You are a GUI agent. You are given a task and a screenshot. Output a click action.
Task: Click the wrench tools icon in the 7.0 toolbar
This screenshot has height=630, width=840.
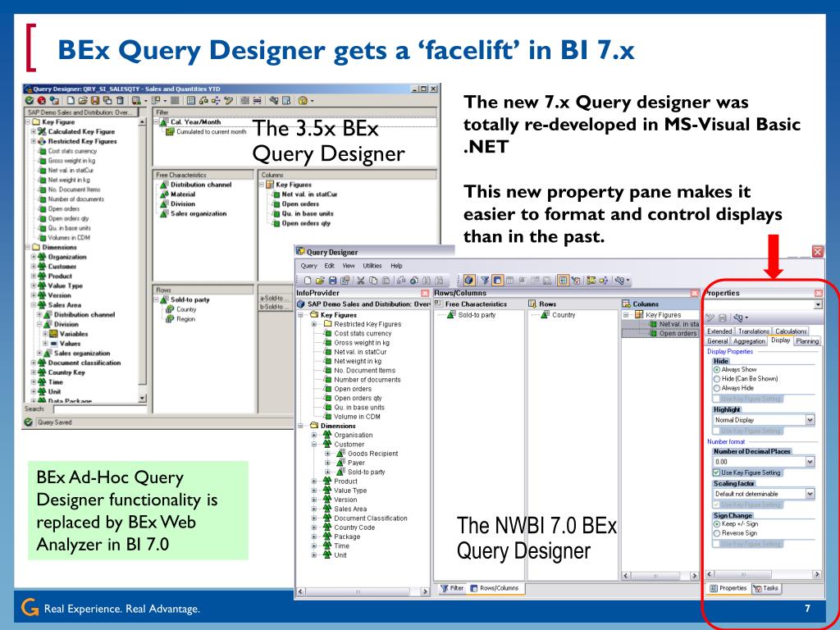tap(620, 281)
